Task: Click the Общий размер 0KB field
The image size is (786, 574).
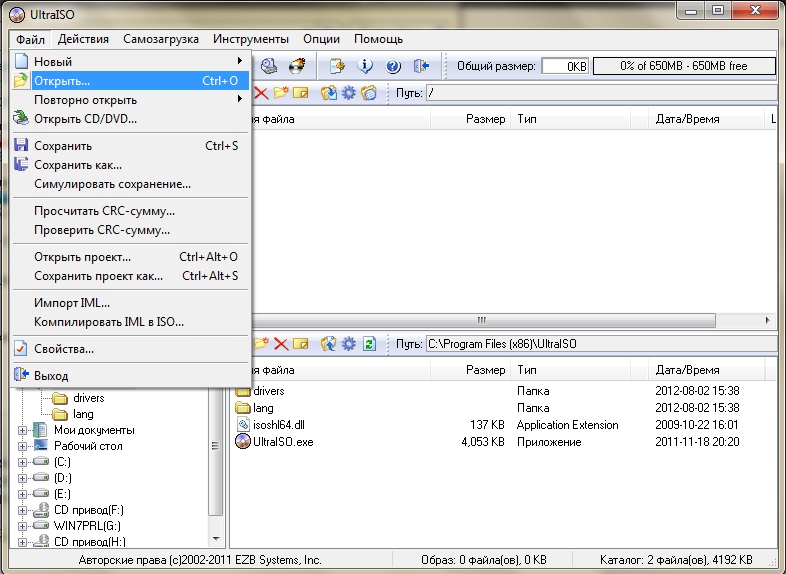Action: pos(565,66)
